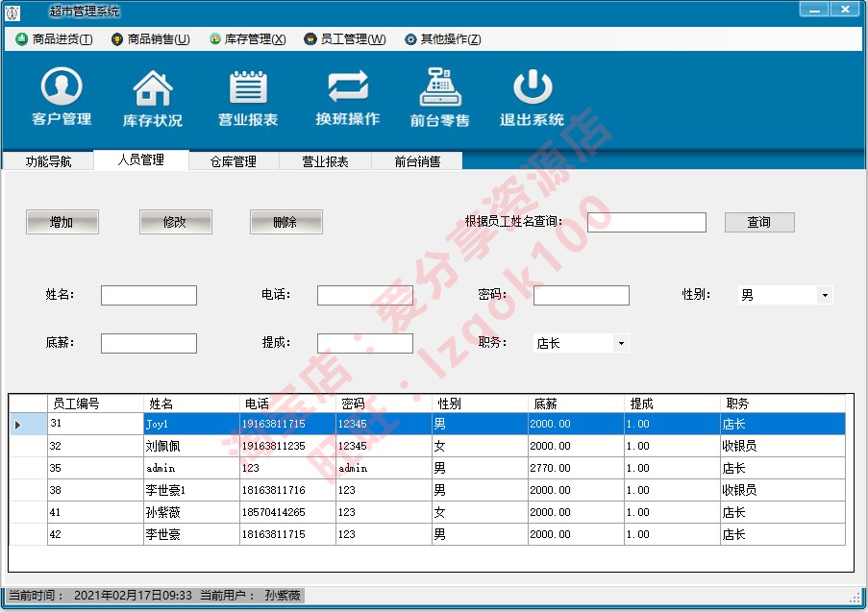
Task: Click phone cell 19163811235
Action: (287, 446)
